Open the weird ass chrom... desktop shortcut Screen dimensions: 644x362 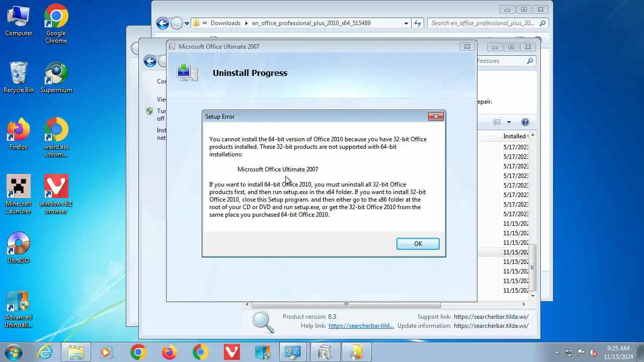click(x=56, y=137)
